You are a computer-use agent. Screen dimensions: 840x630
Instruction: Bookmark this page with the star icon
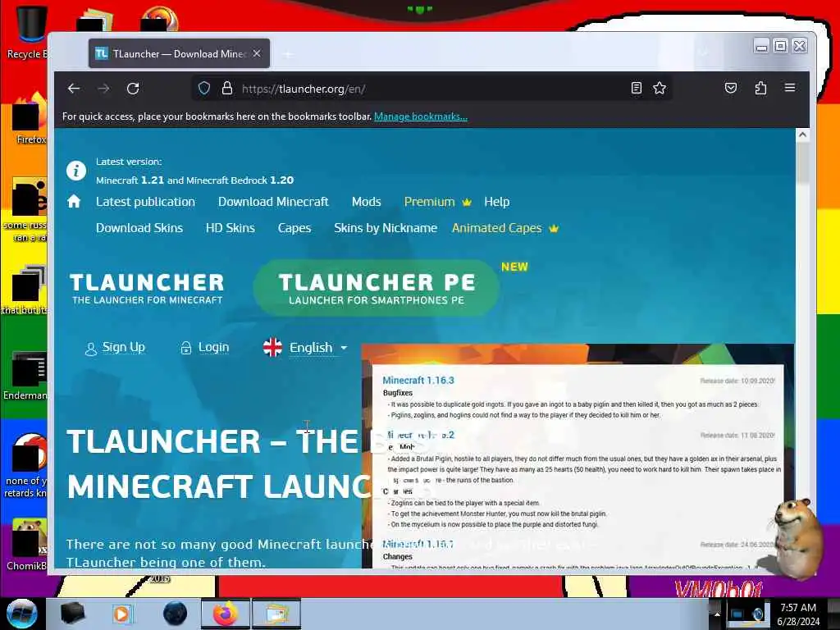660,89
